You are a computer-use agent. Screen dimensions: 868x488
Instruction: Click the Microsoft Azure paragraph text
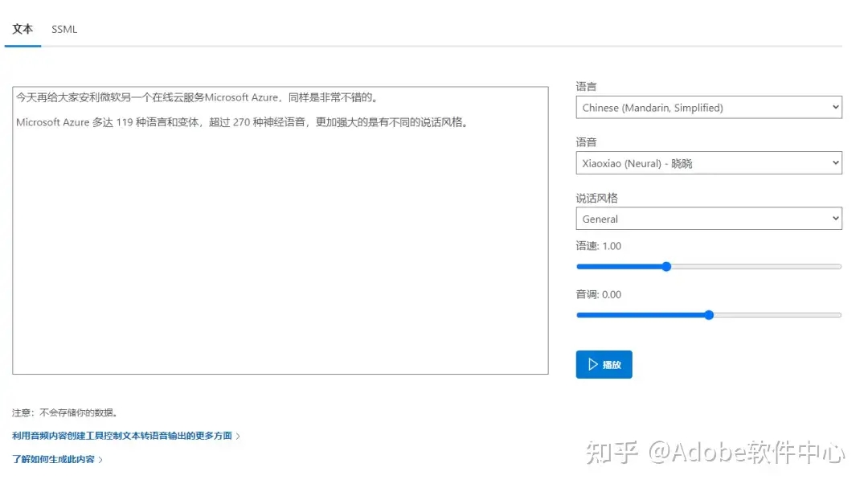click(241, 122)
